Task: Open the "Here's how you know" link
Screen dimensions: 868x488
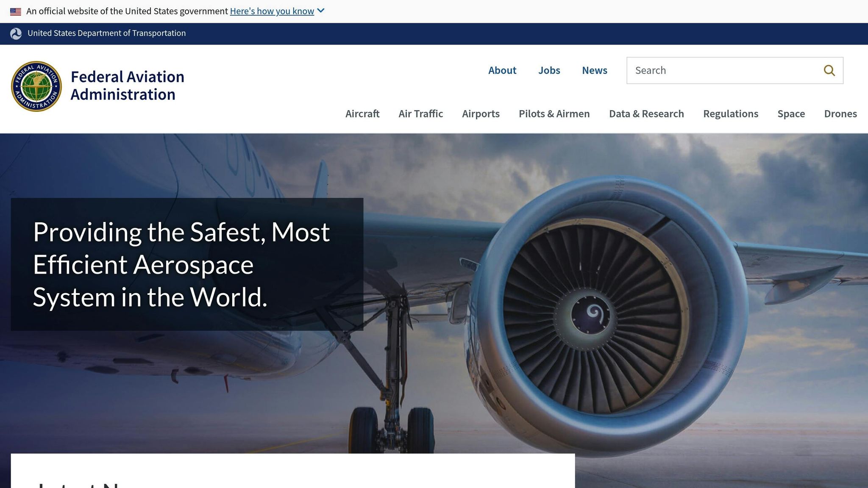Action: click(272, 11)
